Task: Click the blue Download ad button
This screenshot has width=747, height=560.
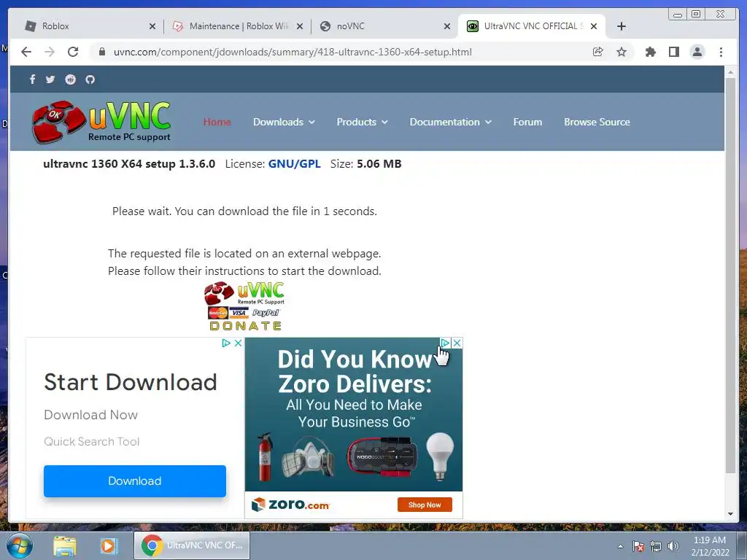Action: coord(135,481)
